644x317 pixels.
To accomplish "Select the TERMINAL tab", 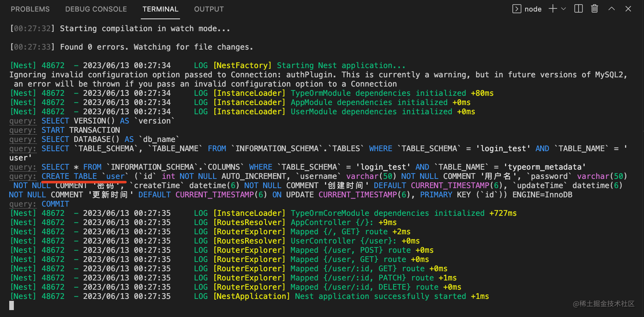I will [160, 9].
